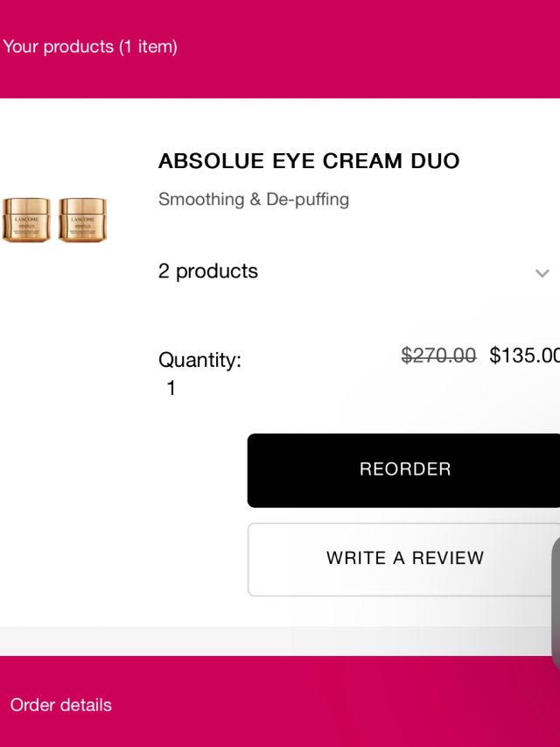560x747 pixels.
Task: Expand the 2 products chevron arrow
Action: point(542,273)
